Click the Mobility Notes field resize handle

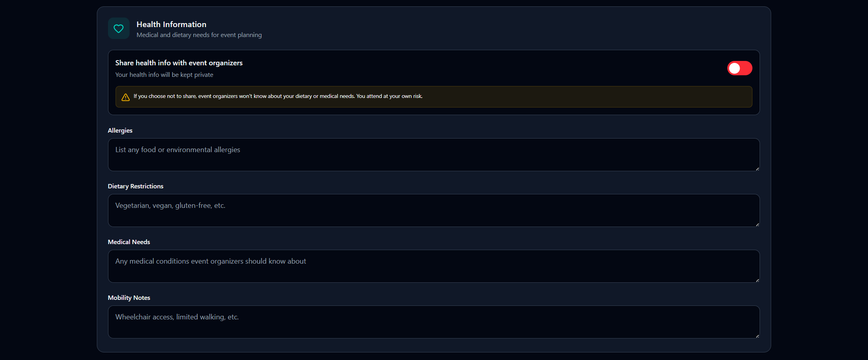757,336
